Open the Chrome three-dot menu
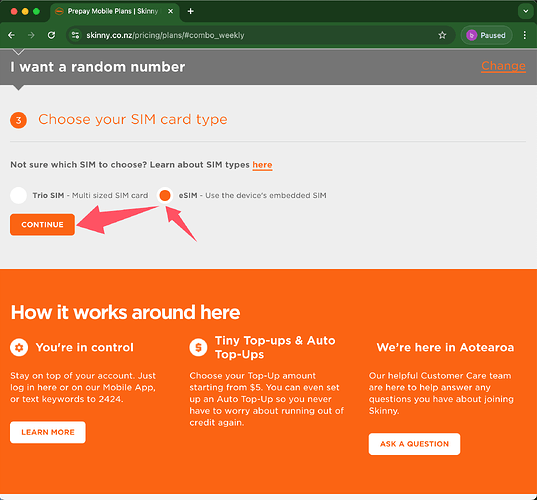This screenshot has width=537, height=500. click(525, 35)
